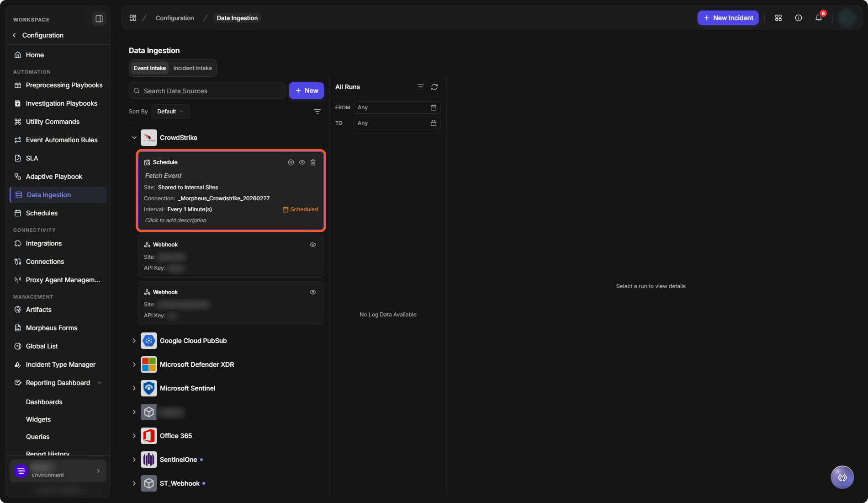
Task: Open Schedules in sidebar
Action: 58,213
